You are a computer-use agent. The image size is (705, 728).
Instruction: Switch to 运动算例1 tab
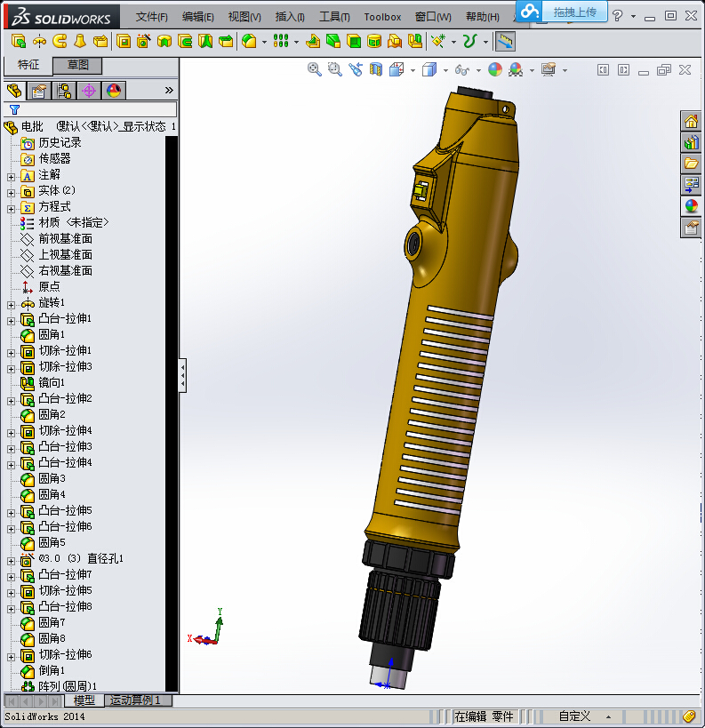(x=139, y=700)
